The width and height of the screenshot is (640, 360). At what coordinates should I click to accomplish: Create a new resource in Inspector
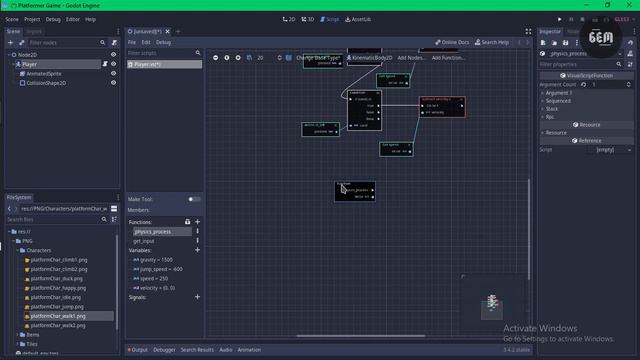tap(543, 42)
